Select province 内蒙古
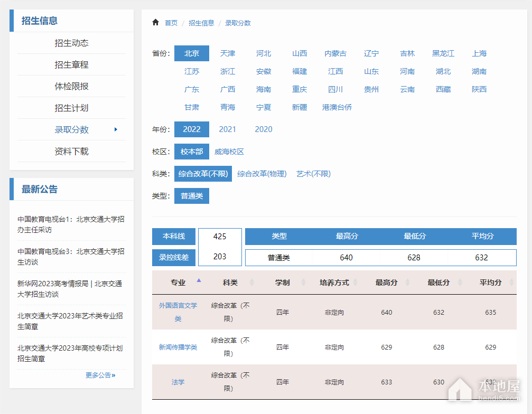The image size is (532, 414). click(x=335, y=53)
